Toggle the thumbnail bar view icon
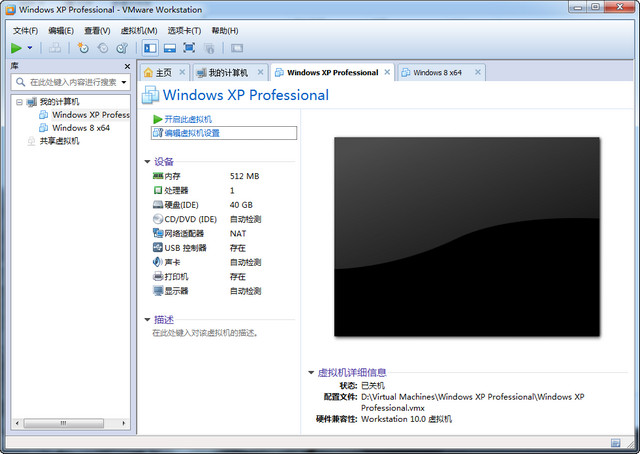 pos(170,48)
